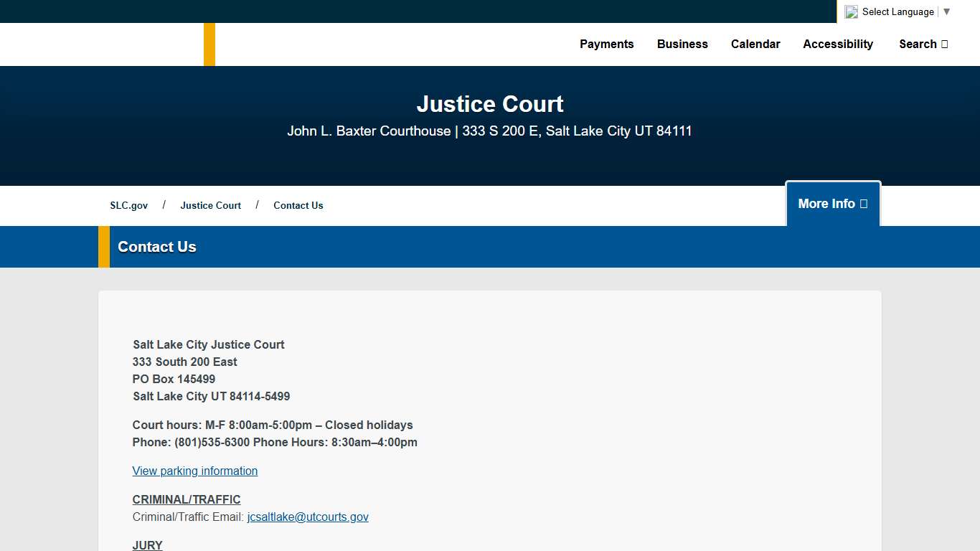Select the Business navigation item
Viewport: 980px width, 551px height.
point(682,44)
